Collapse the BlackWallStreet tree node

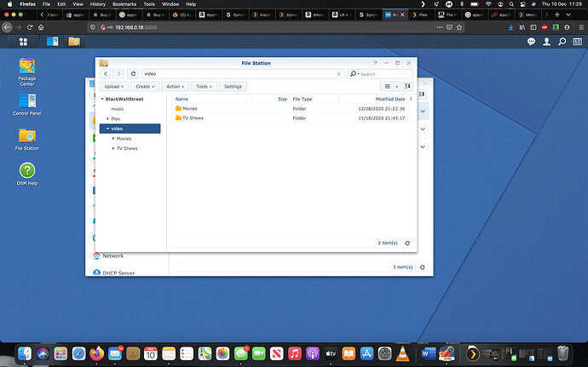[102, 100]
